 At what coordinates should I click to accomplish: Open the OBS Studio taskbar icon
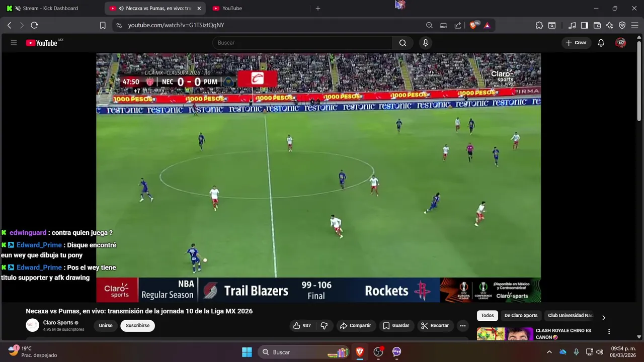[378, 352]
